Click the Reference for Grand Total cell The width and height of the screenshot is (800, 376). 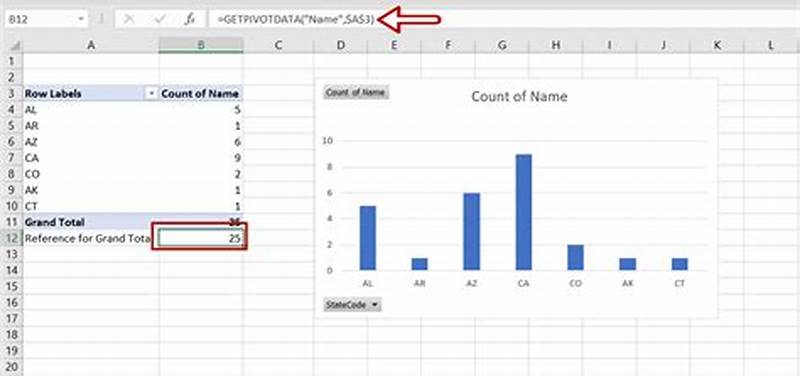pos(91,238)
